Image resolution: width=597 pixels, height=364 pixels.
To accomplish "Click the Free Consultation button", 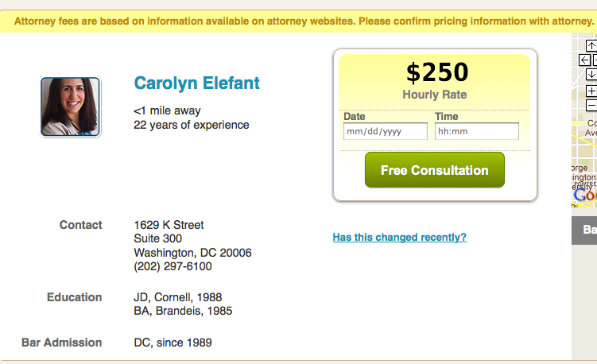I will point(434,170).
